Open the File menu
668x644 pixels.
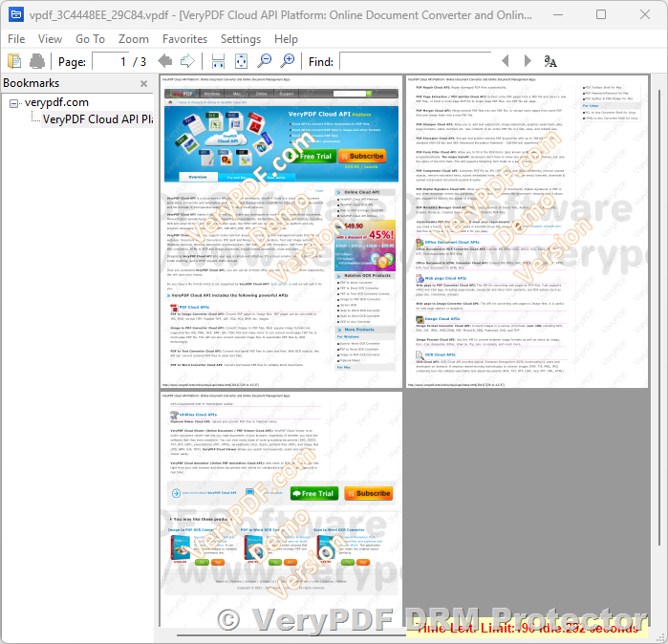point(16,39)
